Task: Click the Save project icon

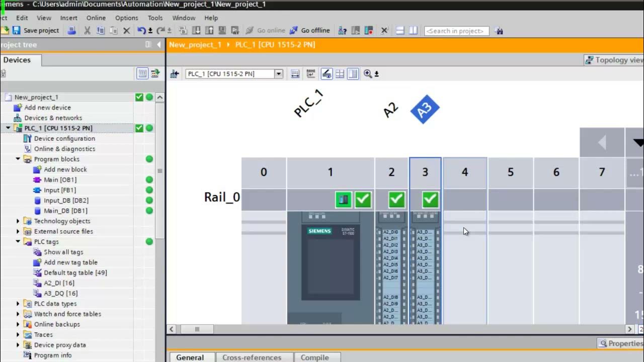Action: click(x=17, y=31)
